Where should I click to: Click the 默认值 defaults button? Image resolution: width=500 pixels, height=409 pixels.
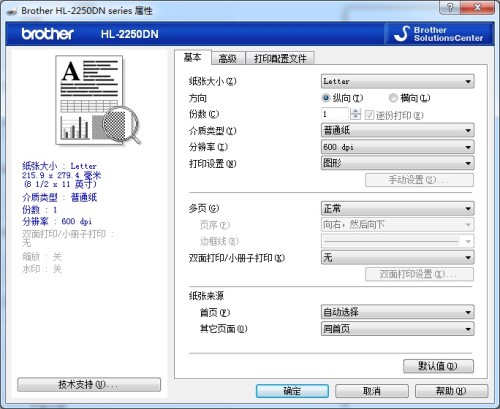438,366
